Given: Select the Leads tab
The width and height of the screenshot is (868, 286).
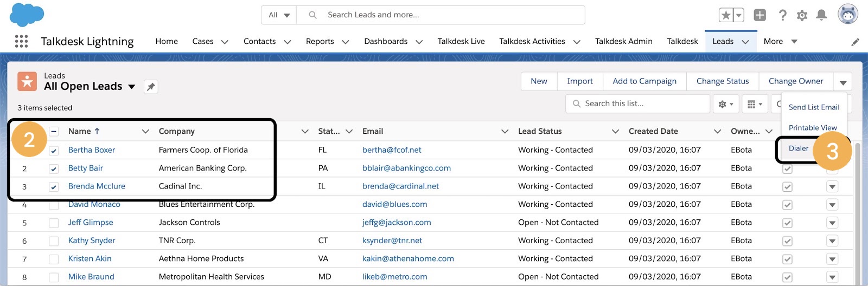Looking at the screenshot, I should click(723, 41).
